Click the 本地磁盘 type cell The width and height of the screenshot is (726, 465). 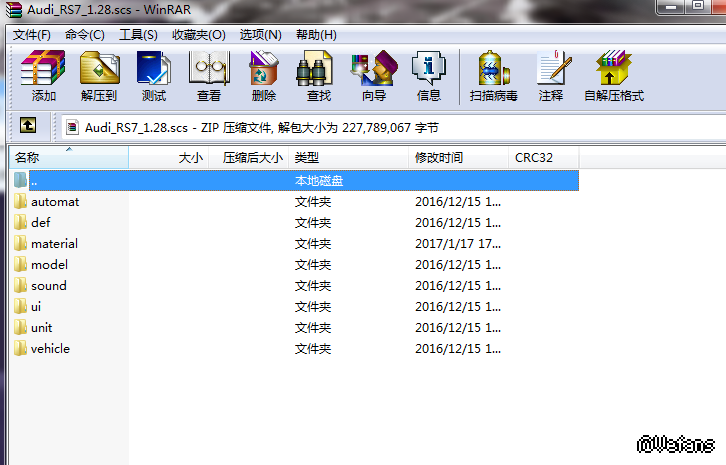point(319,181)
